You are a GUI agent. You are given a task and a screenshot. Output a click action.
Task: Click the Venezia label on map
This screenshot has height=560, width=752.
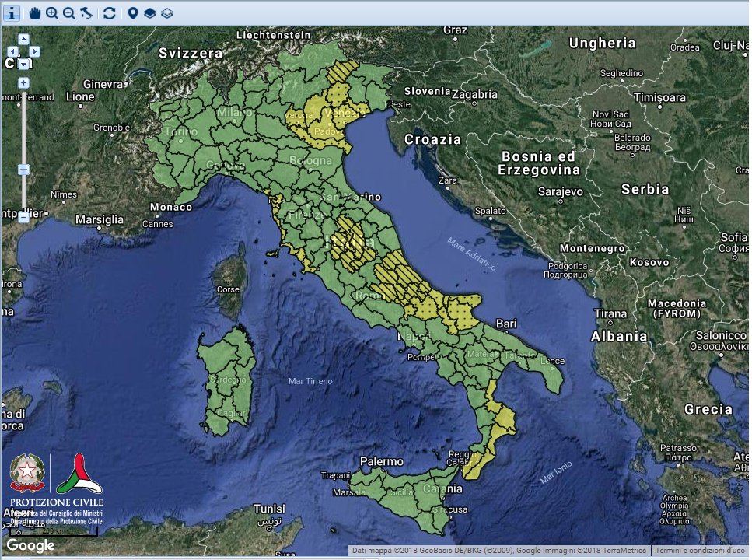click(x=345, y=114)
